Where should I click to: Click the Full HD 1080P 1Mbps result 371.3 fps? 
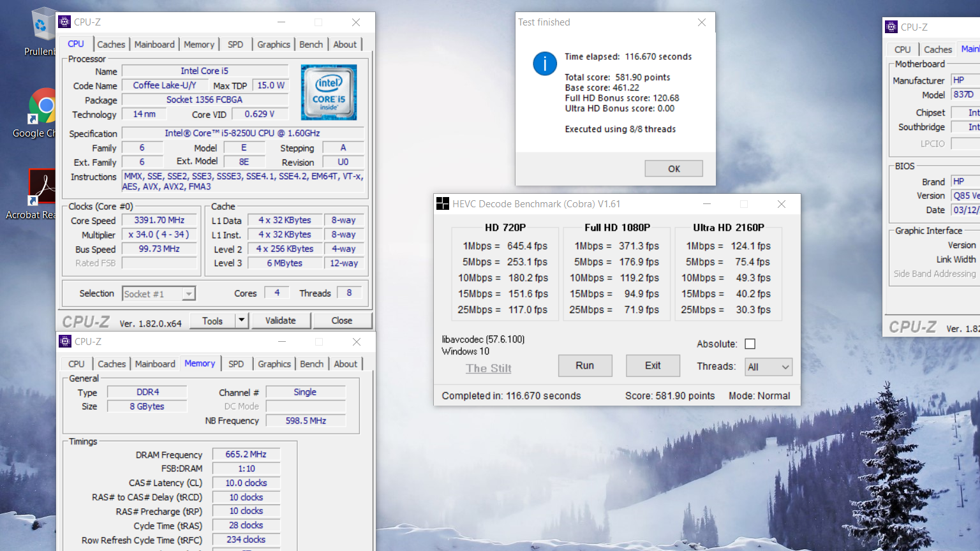coord(639,246)
